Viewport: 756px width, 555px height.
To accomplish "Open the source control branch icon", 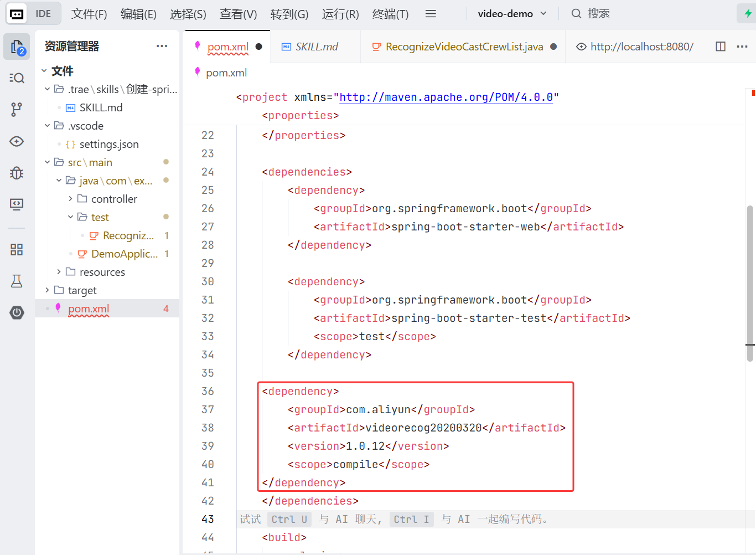I will click(x=17, y=110).
